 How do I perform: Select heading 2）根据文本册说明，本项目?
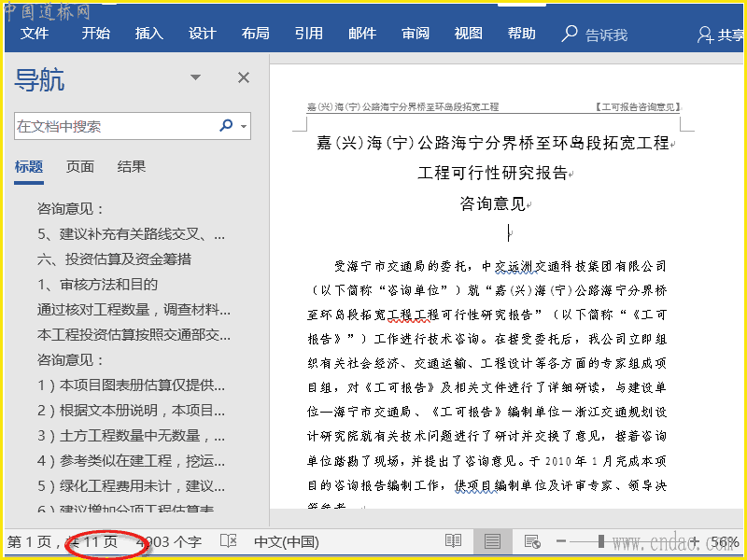coord(131,410)
